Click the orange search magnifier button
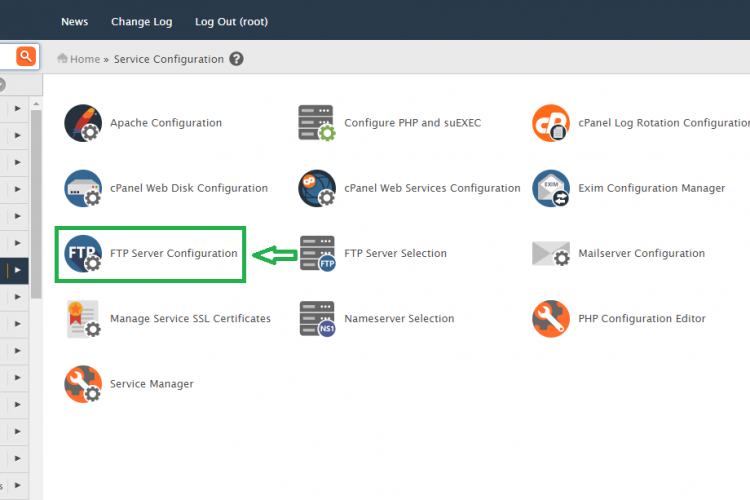Image resolution: width=750 pixels, height=500 pixels. [26, 56]
